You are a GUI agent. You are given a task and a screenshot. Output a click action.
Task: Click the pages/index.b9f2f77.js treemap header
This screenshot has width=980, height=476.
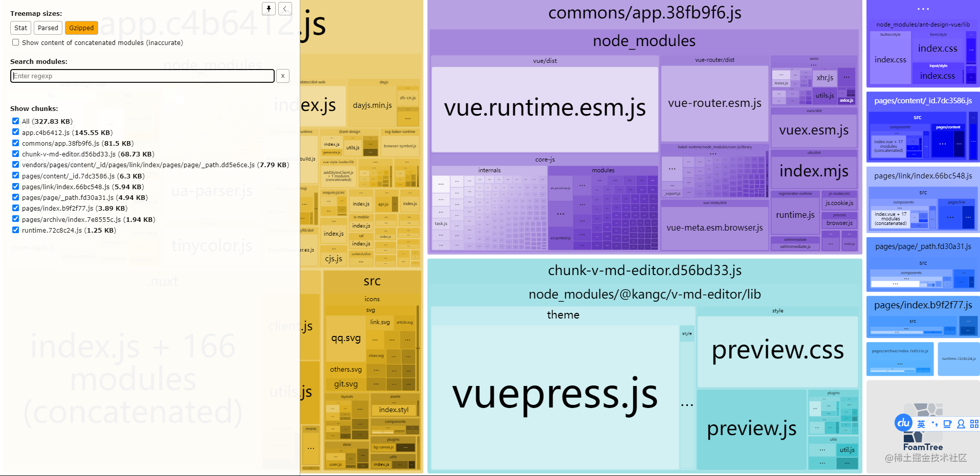pyautogui.click(x=923, y=305)
